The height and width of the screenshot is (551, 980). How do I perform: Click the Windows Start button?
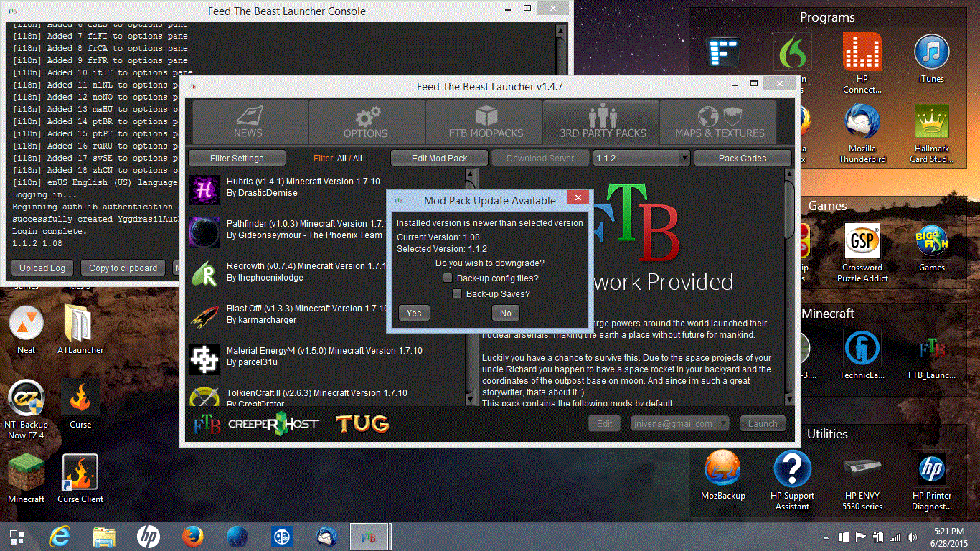[x=17, y=537]
